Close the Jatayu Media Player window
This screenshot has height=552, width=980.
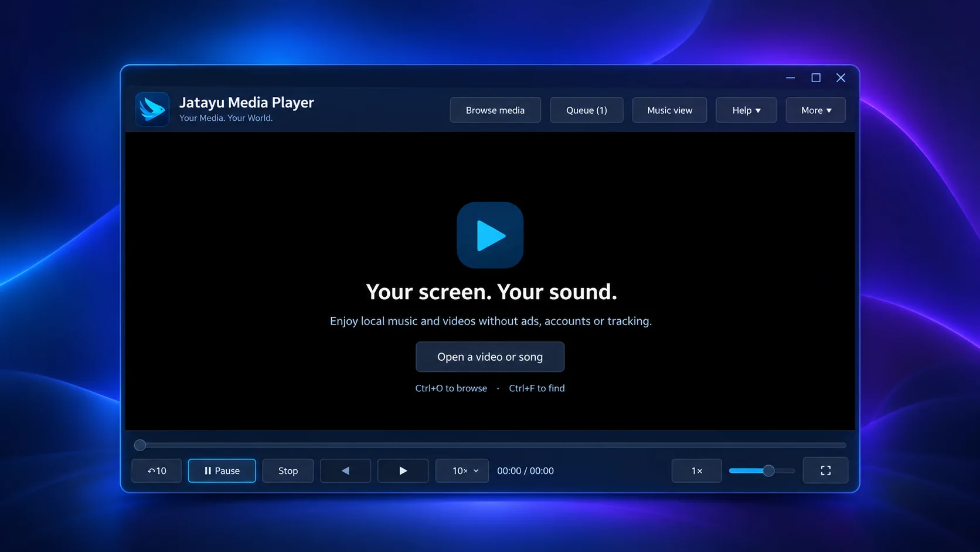pos(841,77)
